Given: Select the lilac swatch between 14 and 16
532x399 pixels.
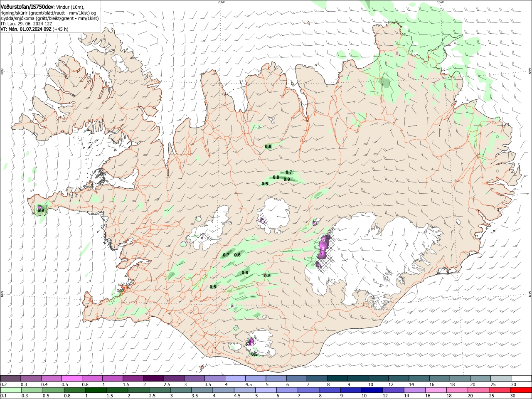Looking at the screenshot, I should tap(414, 390).
